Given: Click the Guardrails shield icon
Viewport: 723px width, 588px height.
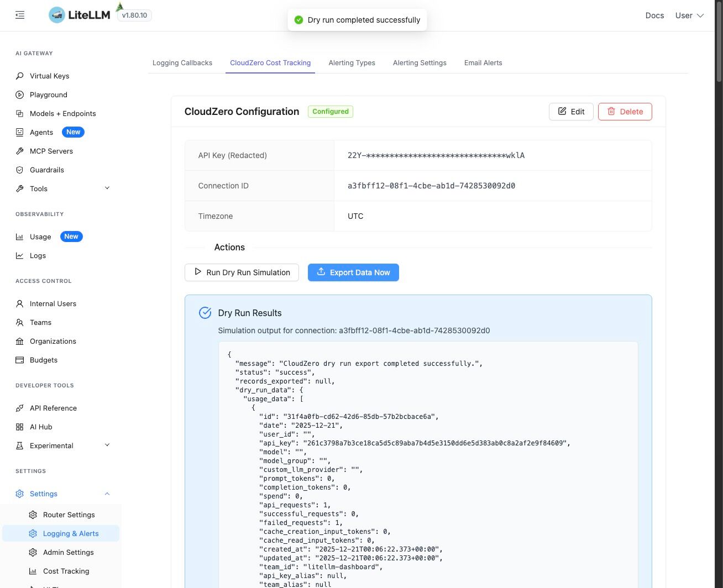Looking at the screenshot, I should pos(20,170).
